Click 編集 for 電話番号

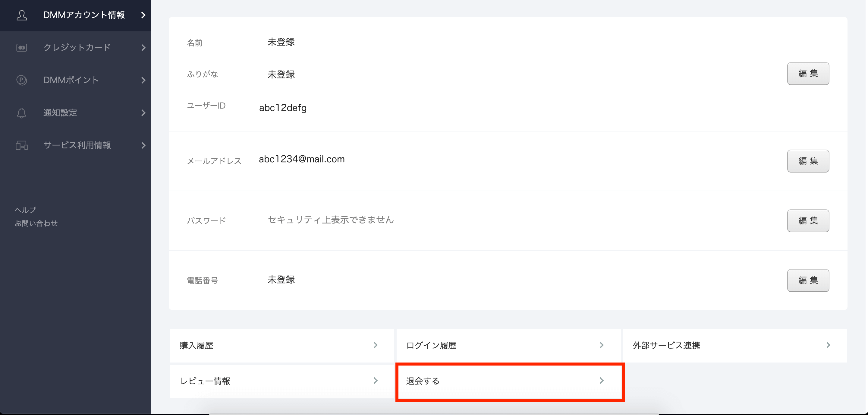808,280
